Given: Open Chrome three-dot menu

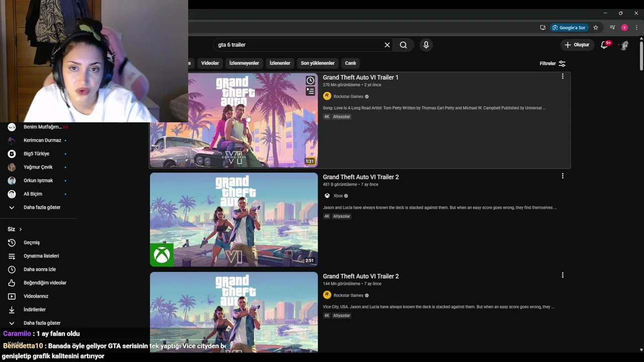Looking at the screenshot, I should (636, 28).
